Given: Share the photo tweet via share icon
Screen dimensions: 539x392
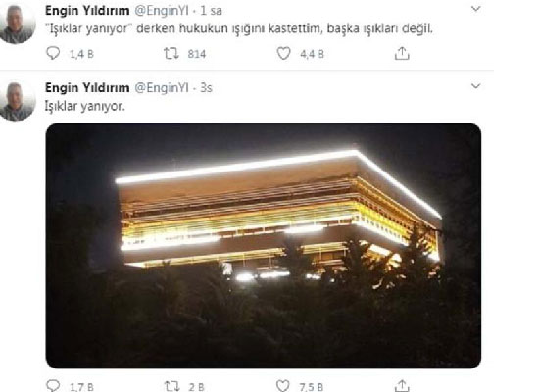Looking at the screenshot, I should pyautogui.click(x=402, y=386).
